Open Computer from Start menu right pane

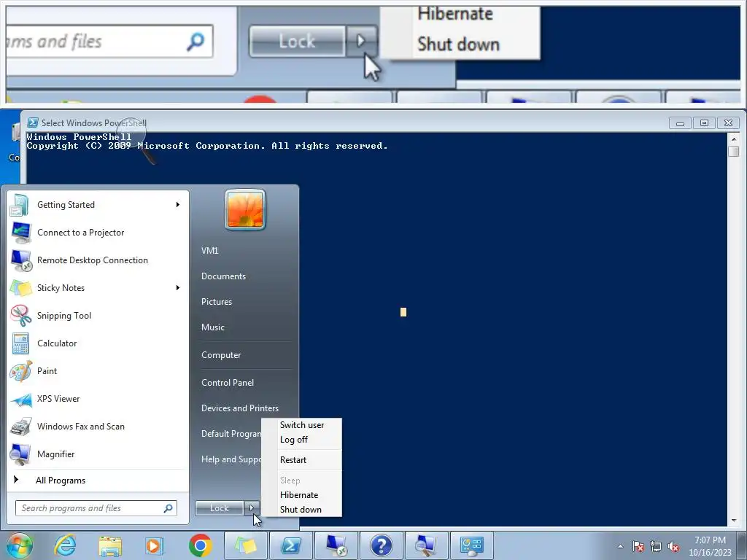(x=221, y=355)
